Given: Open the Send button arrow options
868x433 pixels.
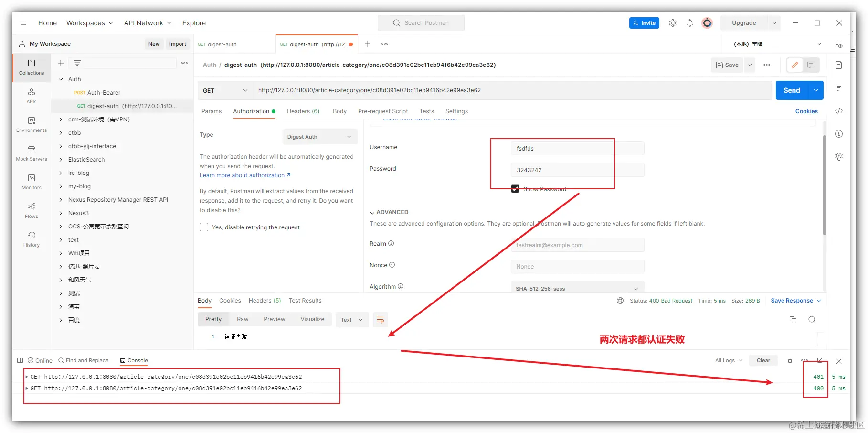Looking at the screenshot, I should click(x=816, y=90).
